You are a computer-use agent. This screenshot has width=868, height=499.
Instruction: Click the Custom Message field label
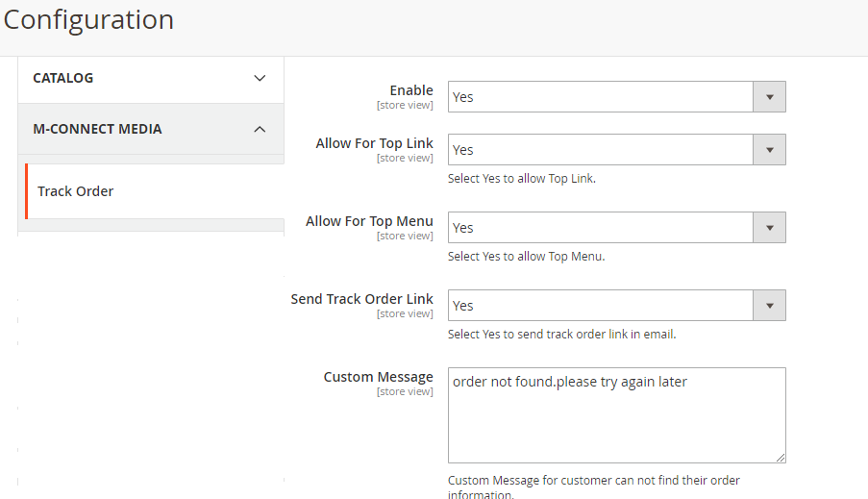pyautogui.click(x=378, y=377)
